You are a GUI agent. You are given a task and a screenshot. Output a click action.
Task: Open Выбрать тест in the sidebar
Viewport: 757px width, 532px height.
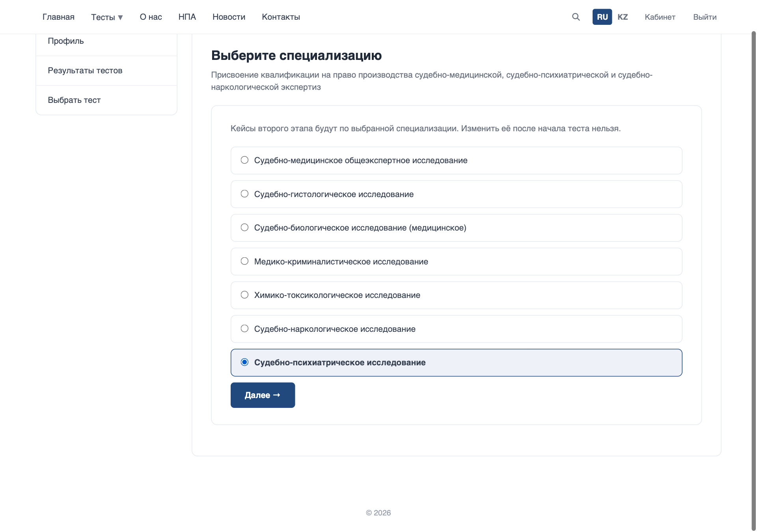pyautogui.click(x=106, y=100)
